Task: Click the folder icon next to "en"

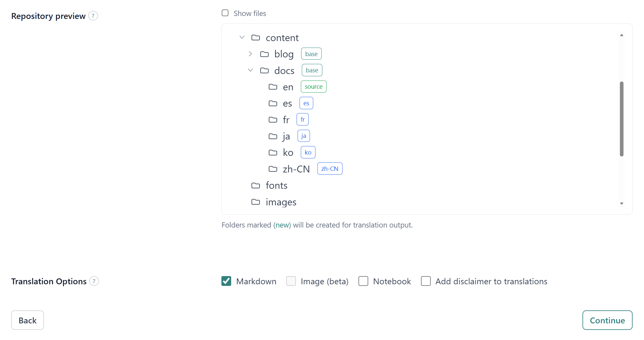Action: pos(273,87)
